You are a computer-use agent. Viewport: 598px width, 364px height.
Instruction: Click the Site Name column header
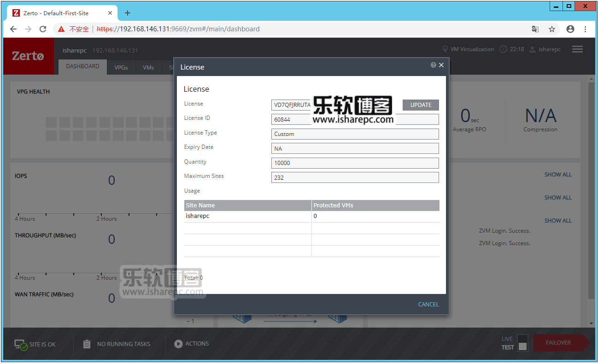pyautogui.click(x=248, y=205)
